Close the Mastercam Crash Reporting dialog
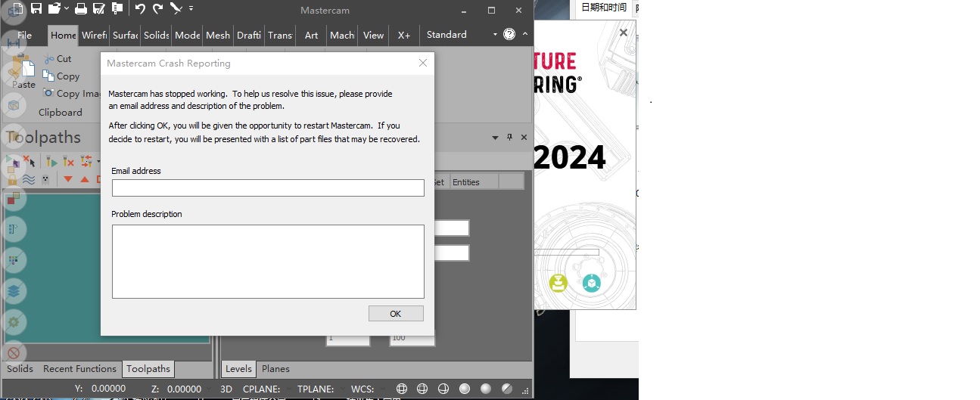This screenshot has height=400, width=980. [423, 63]
